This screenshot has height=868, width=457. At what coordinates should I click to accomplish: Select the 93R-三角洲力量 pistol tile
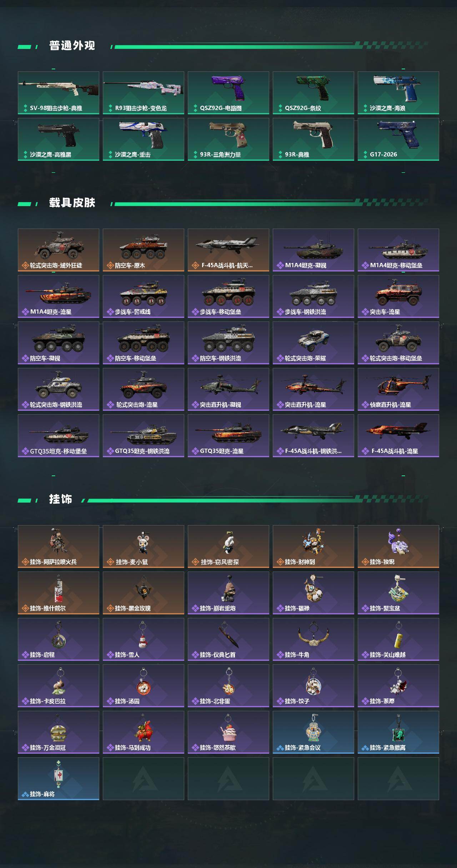[228, 139]
